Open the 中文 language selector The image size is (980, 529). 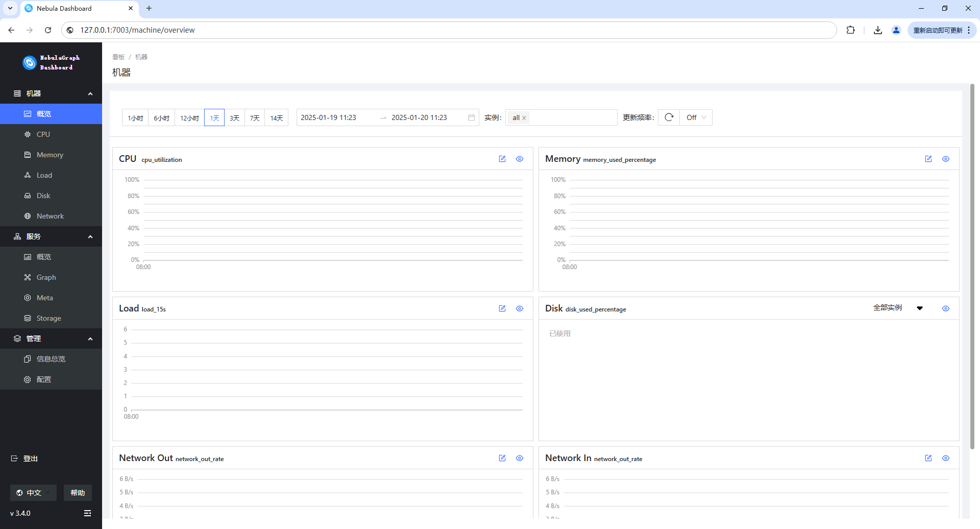pyautogui.click(x=33, y=493)
